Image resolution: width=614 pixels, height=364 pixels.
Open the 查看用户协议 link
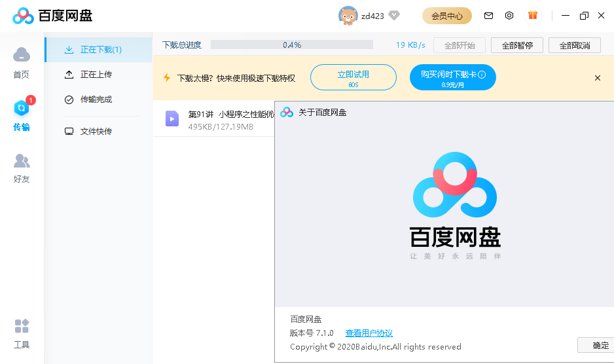click(x=369, y=333)
